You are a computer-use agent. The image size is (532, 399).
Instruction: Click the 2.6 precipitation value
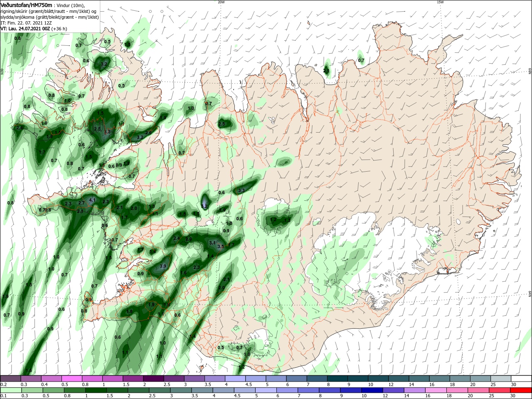click(148, 133)
